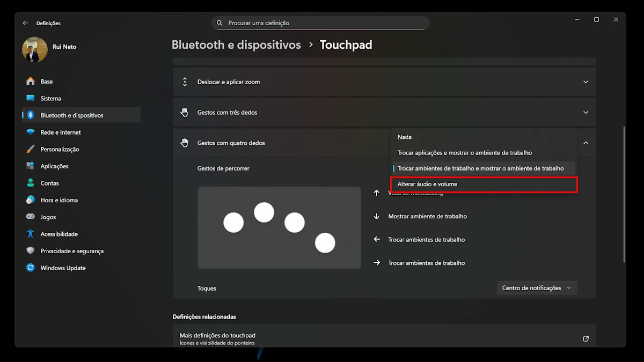Click the Aplicações icon in sidebar
The image size is (644, 362).
point(31,166)
